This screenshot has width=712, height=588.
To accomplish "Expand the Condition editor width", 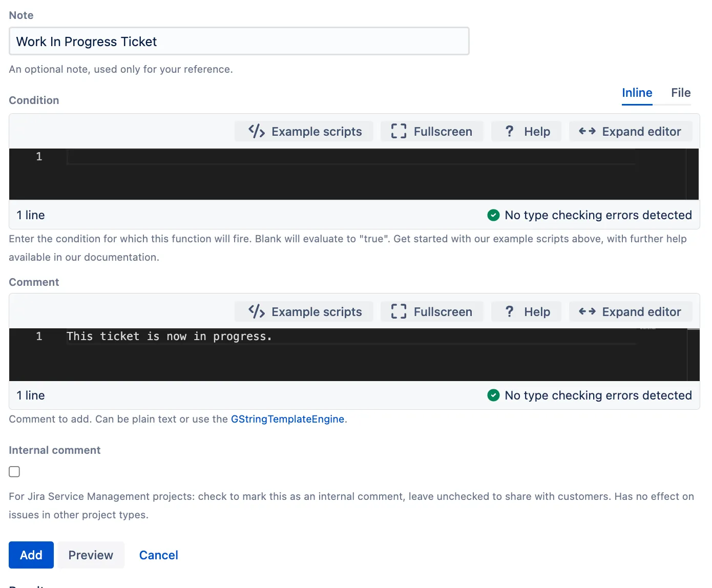I will 631,132.
